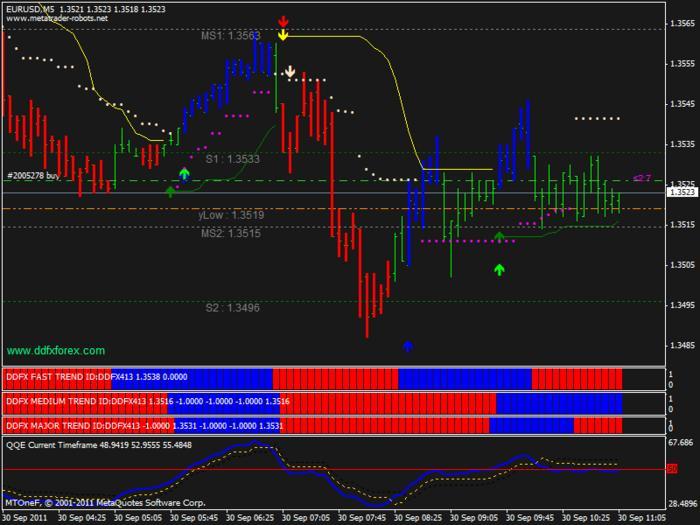This screenshot has height=525, width=700.
Task: Click the 30 Sep 2011 date label
Action: tap(25, 518)
